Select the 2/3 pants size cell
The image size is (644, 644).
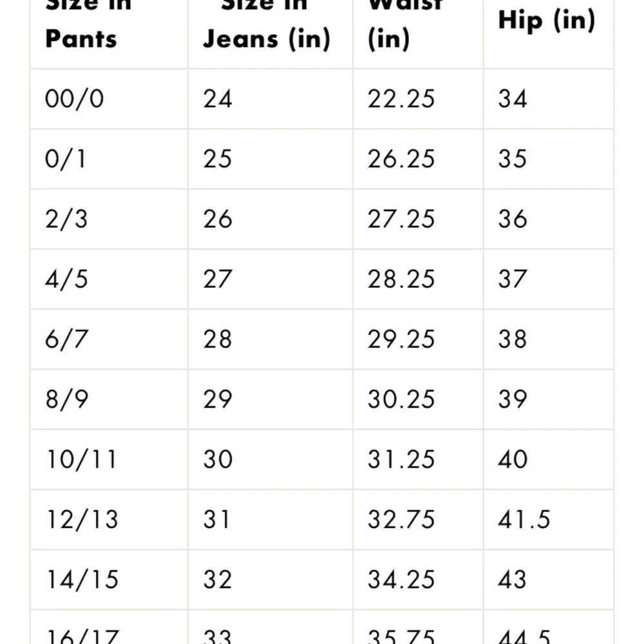pos(66,220)
